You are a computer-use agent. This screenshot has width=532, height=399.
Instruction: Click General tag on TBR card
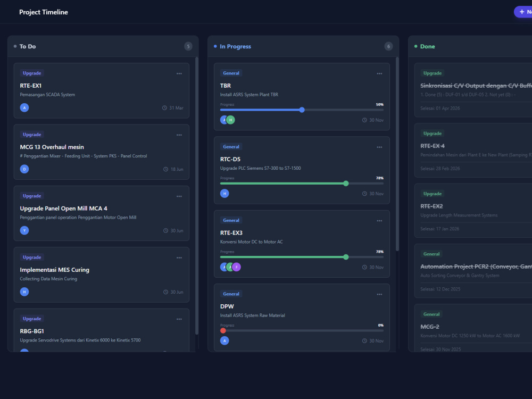(231, 73)
